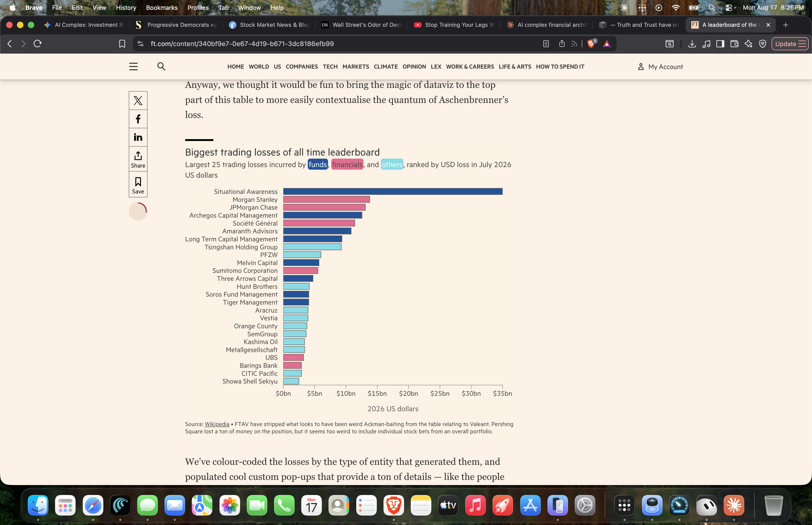Toggle the browser sidebar panel icon
812x525 pixels.
coord(720,44)
